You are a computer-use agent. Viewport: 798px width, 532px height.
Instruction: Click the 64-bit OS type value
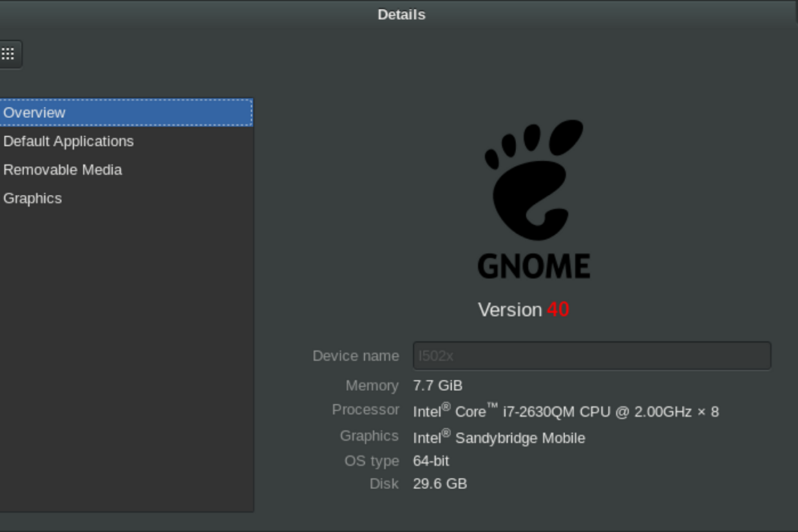pos(430,461)
